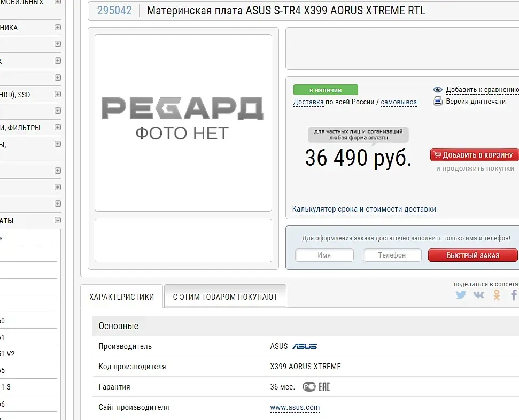
Task: Share the product on Odnoklassniki
Action: [x=497, y=294]
